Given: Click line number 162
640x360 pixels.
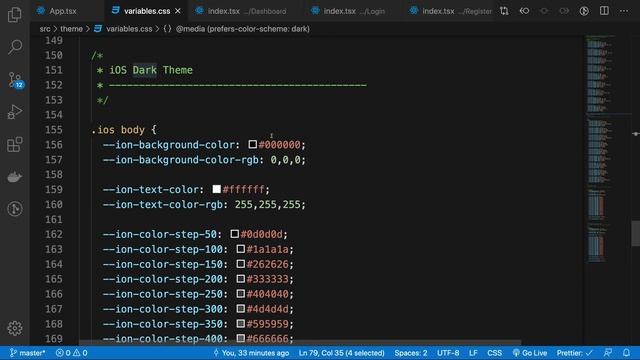Looking at the screenshot, I should (x=53, y=234).
